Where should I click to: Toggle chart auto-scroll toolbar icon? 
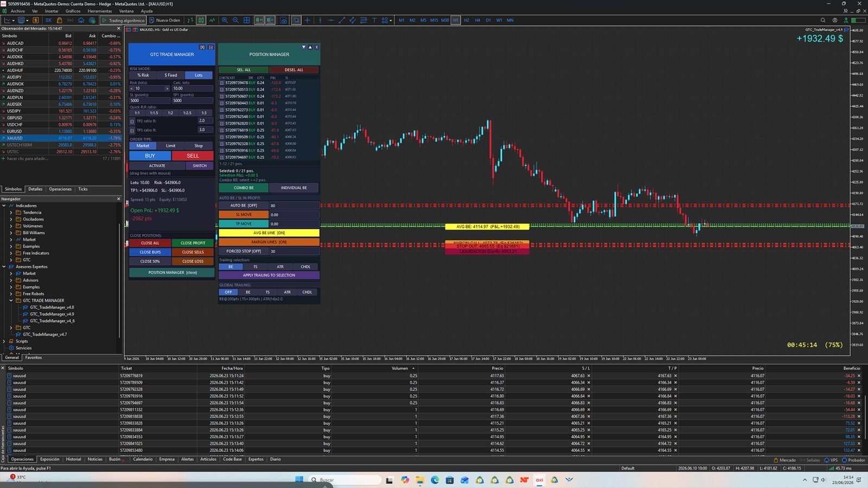(x=259, y=20)
